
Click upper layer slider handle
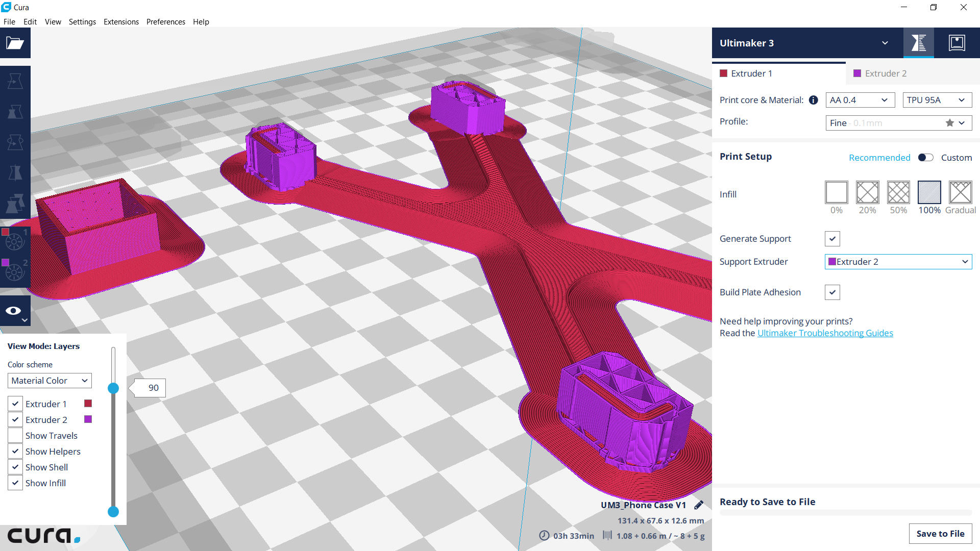113,388
